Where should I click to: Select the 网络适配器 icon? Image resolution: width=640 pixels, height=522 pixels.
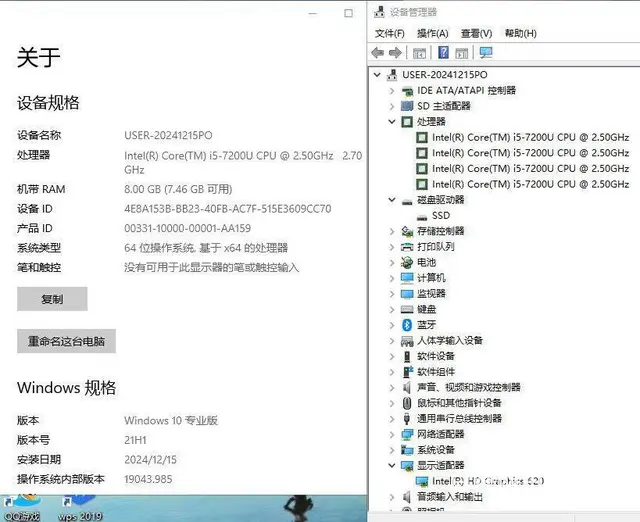407,434
